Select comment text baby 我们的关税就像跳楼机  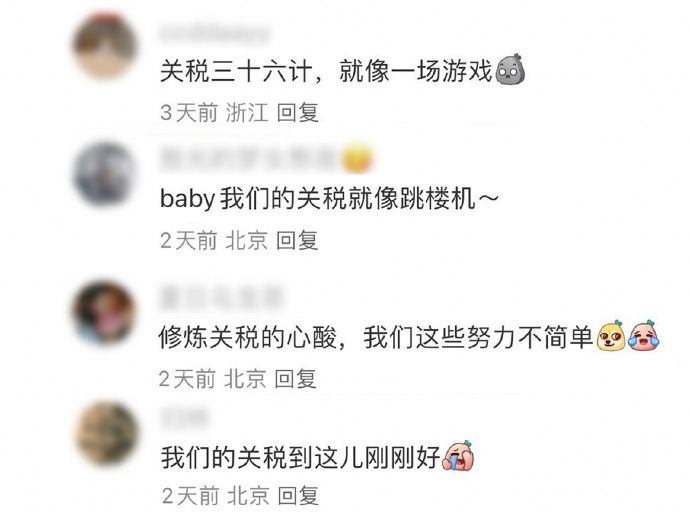[329, 198]
